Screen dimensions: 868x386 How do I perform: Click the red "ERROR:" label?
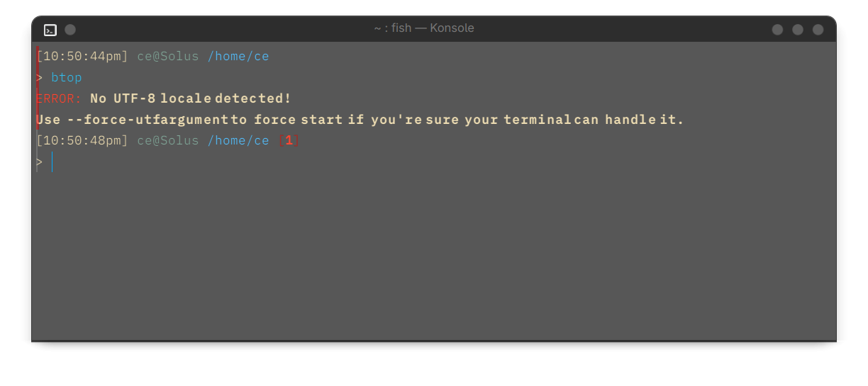tap(60, 98)
